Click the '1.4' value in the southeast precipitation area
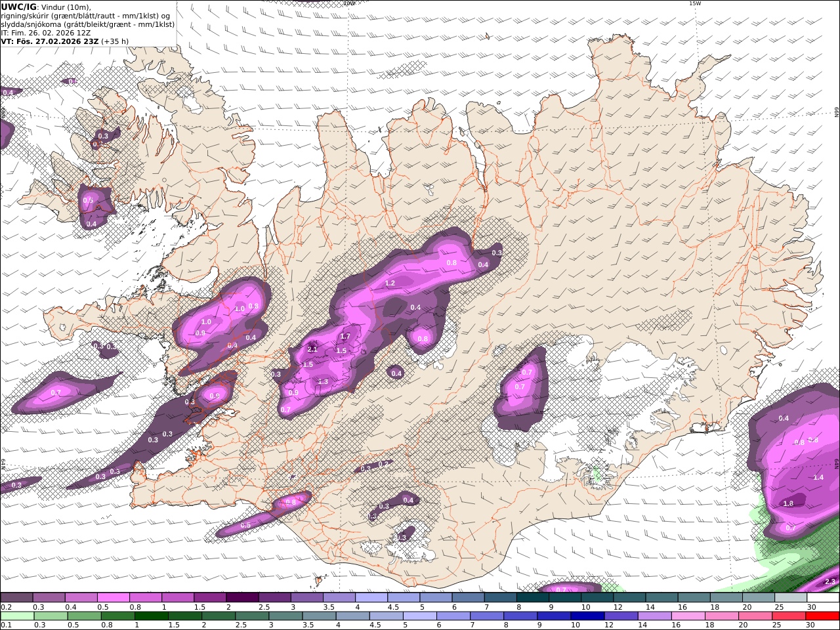840x630 pixels. click(818, 478)
